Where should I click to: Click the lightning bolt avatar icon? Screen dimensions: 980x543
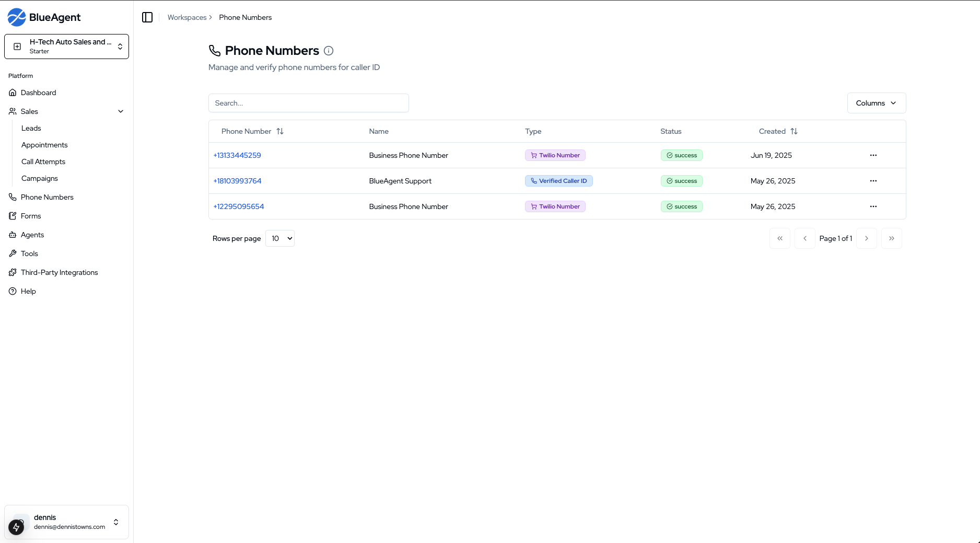click(16, 527)
